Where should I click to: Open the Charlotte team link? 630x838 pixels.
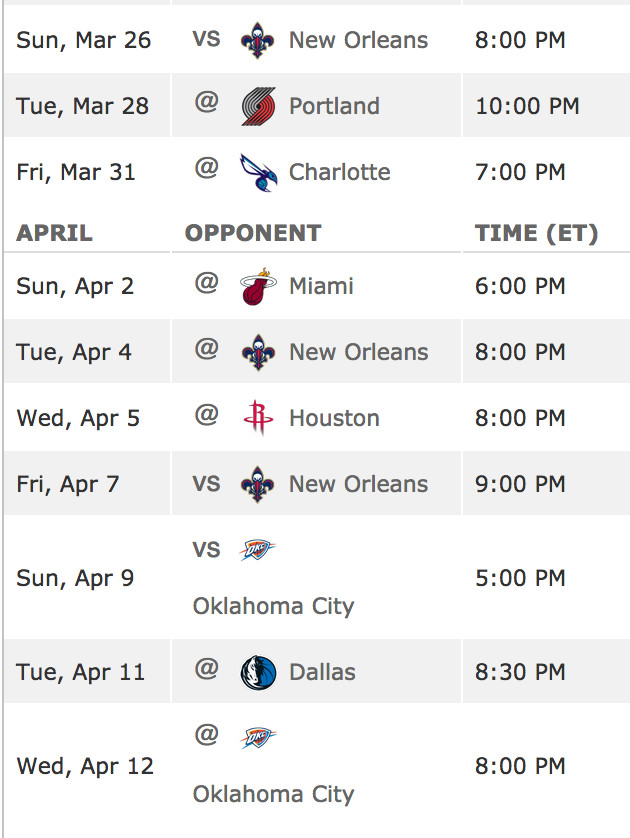tap(340, 172)
